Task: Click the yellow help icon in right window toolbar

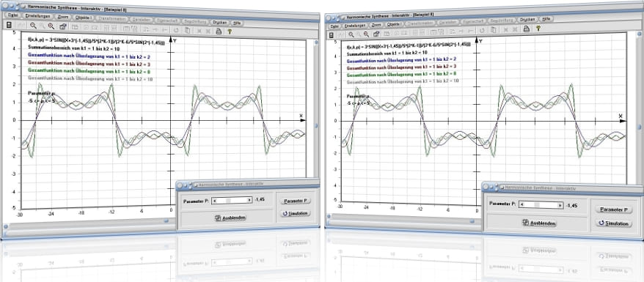Action: pyautogui.click(x=538, y=29)
